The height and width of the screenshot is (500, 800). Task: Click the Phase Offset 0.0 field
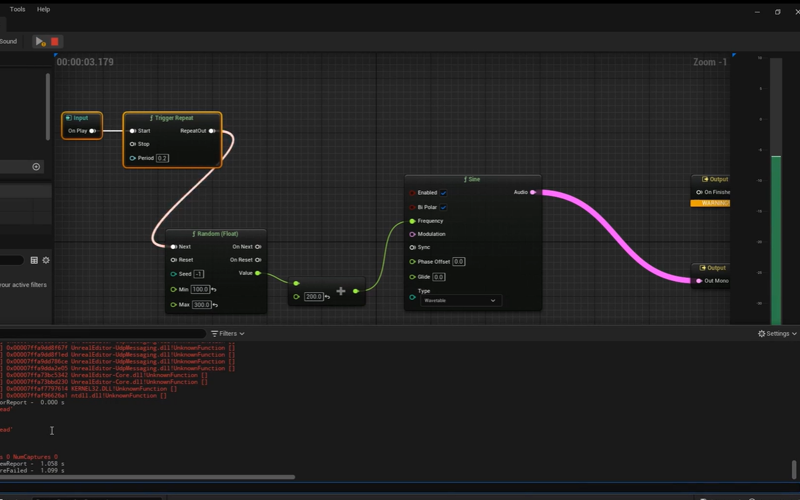tap(458, 262)
